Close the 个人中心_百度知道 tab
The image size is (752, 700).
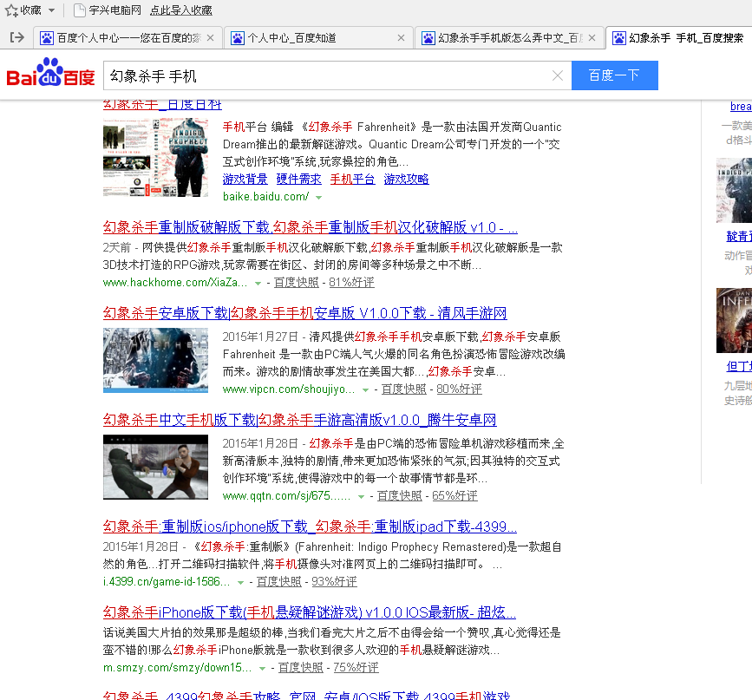click(401, 38)
